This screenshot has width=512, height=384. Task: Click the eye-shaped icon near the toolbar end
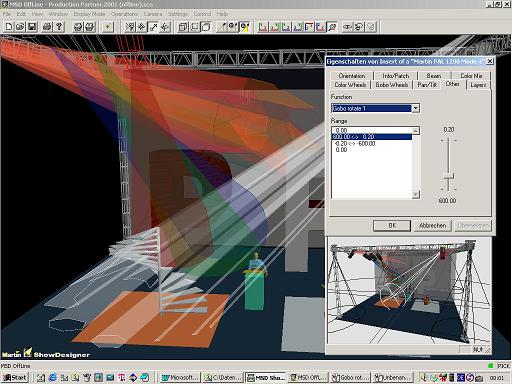pyautogui.click(x=348, y=27)
